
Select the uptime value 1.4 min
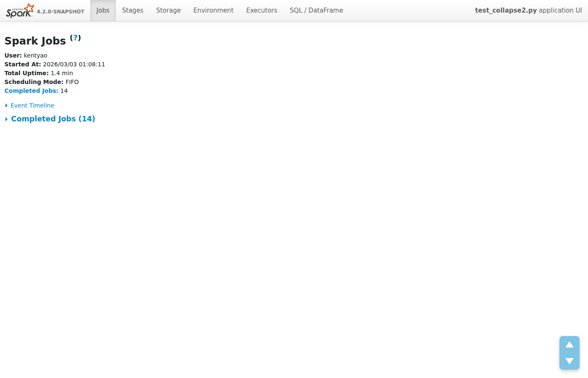coord(62,73)
